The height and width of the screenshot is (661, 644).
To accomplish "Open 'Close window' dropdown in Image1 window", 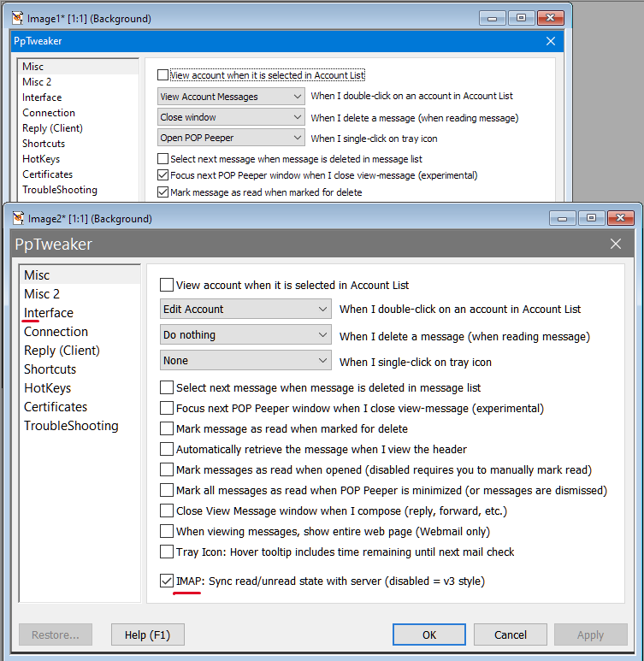I will click(x=231, y=117).
